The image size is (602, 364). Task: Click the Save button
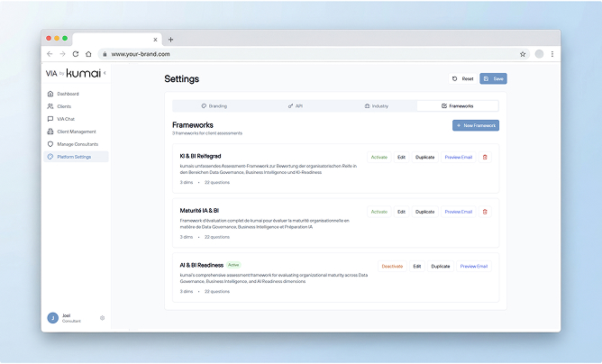[x=493, y=78]
